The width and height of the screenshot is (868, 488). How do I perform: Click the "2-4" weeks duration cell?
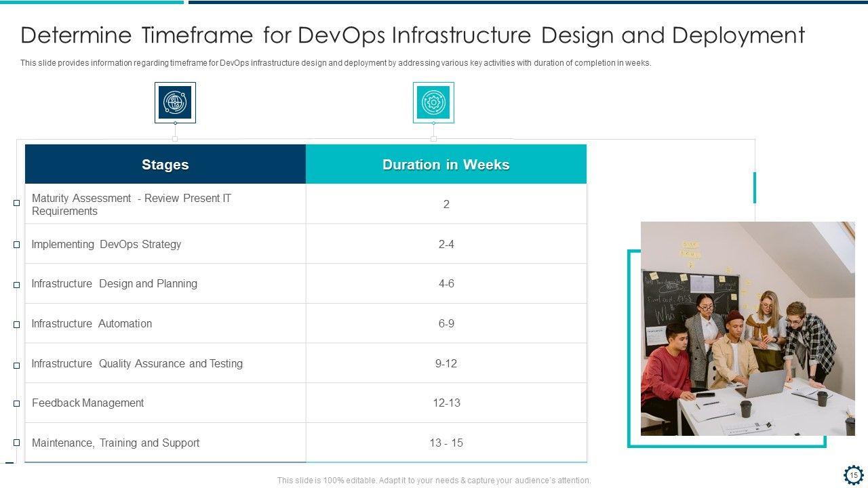pyautogui.click(x=446, y=244)
